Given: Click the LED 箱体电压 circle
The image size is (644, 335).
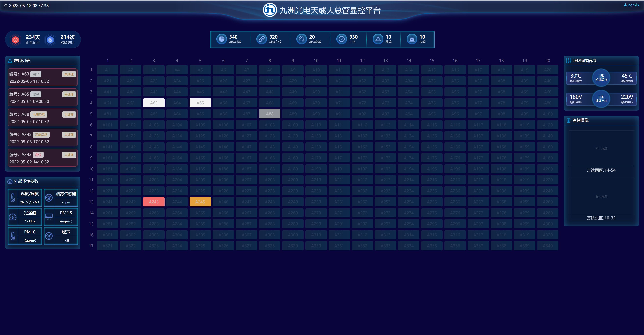Looking at the screenshot, I should click(x=601, y=99).
